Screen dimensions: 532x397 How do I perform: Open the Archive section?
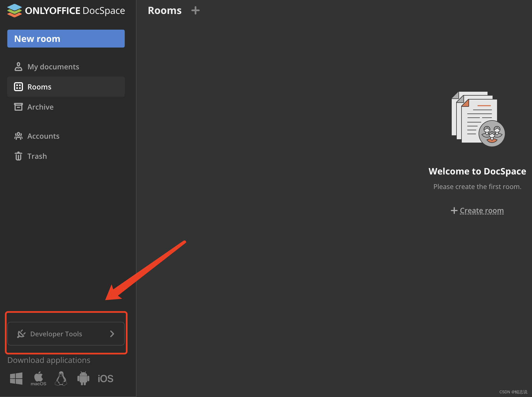click(x=66, y=107)
